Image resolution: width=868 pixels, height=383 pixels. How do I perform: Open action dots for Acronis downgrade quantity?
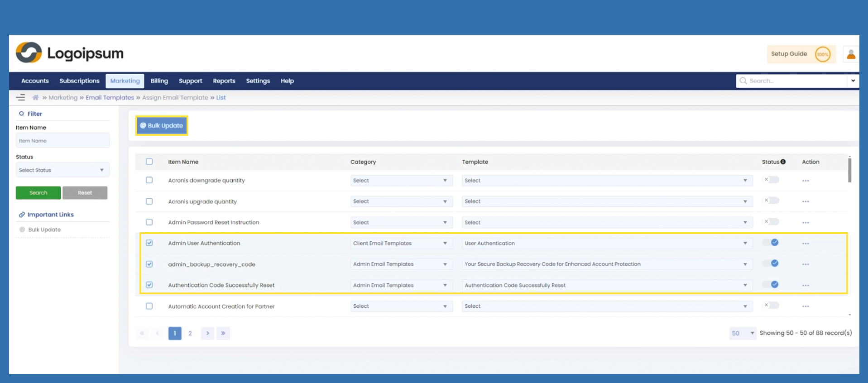806,181
